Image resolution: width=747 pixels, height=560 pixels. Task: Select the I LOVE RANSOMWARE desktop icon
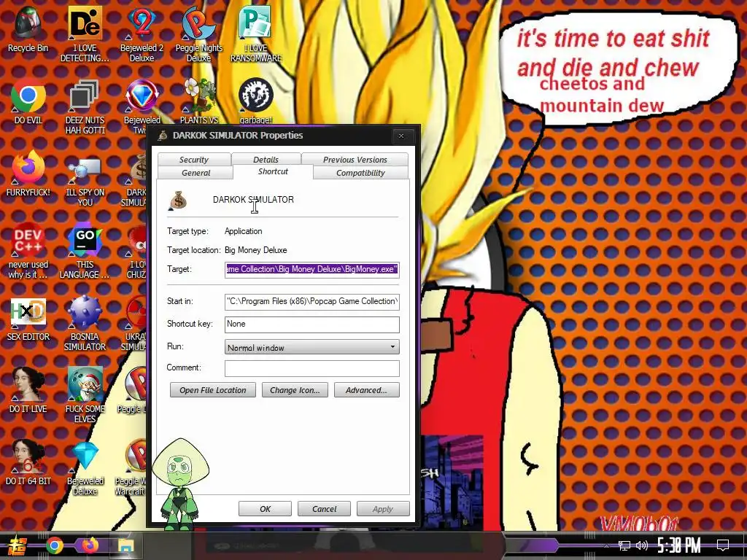(x=256, y=34)
